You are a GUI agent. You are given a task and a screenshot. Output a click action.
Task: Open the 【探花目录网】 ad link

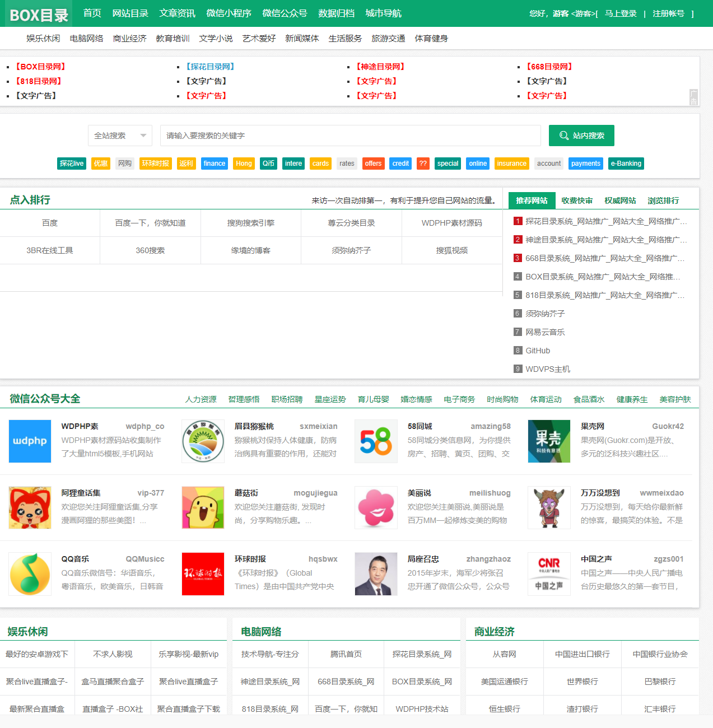tap(210, 67)
